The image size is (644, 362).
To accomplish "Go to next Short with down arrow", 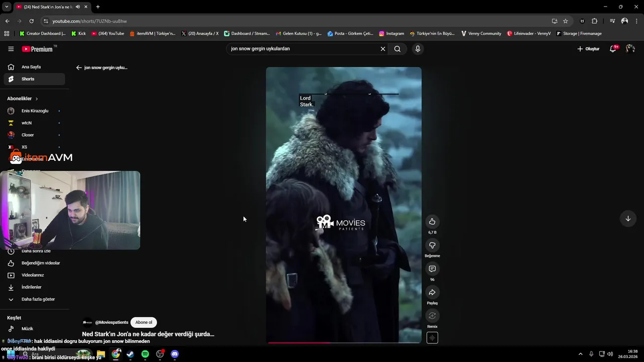I will pyautogui.click(x=628, y=218).
